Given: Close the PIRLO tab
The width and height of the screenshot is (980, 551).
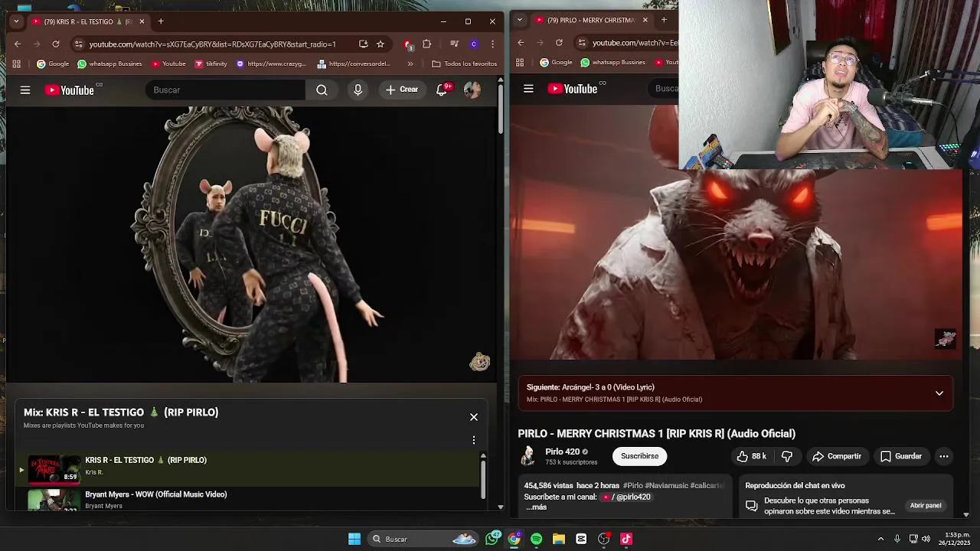Looking at the screenshot, I should pos(645,20).
